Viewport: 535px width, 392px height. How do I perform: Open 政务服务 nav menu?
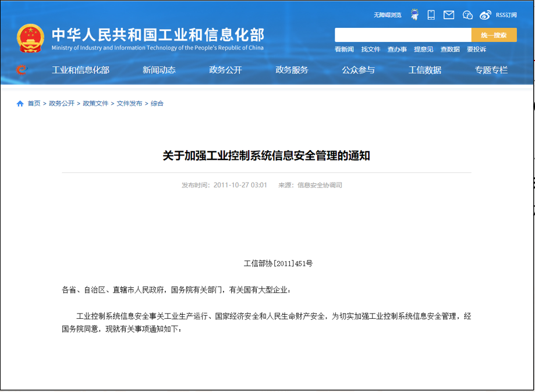coord(292,70)
